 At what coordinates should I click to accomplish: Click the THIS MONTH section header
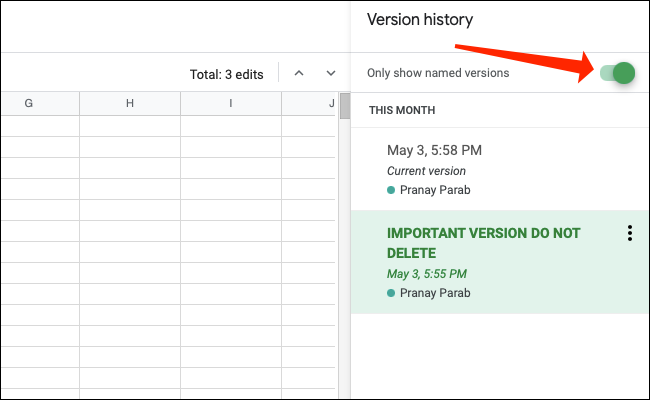pyautogui.click(x=402, y=110)
